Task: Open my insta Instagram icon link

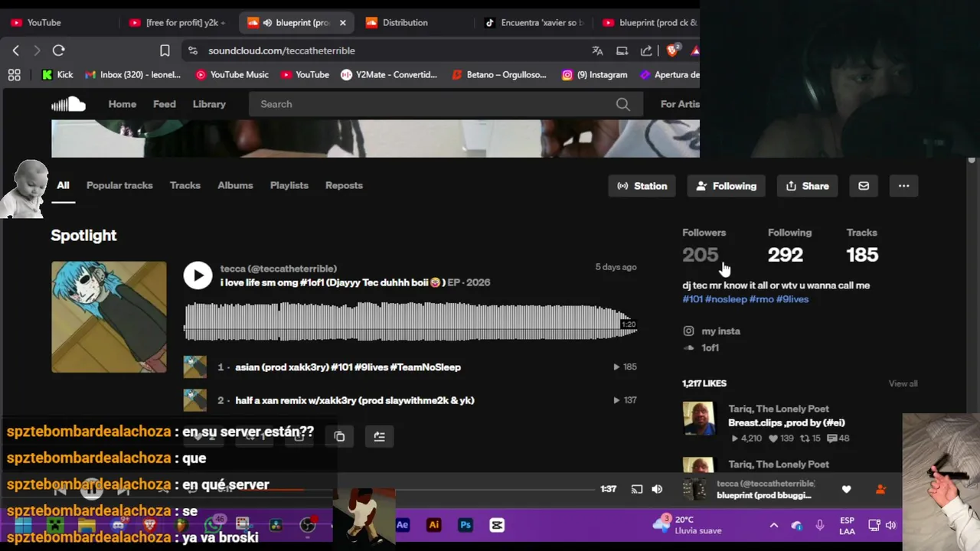Action: pyautogui.click(x=688, y=331)
